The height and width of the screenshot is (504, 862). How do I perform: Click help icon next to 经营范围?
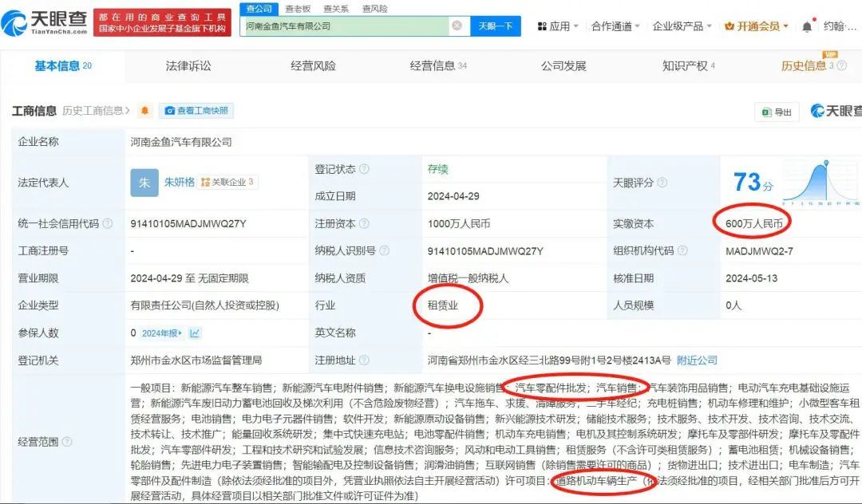[67, 442]
